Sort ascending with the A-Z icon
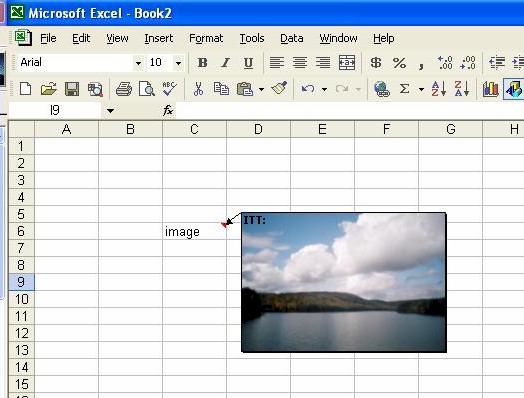The image size is (524, 398). tap(439, 89)
